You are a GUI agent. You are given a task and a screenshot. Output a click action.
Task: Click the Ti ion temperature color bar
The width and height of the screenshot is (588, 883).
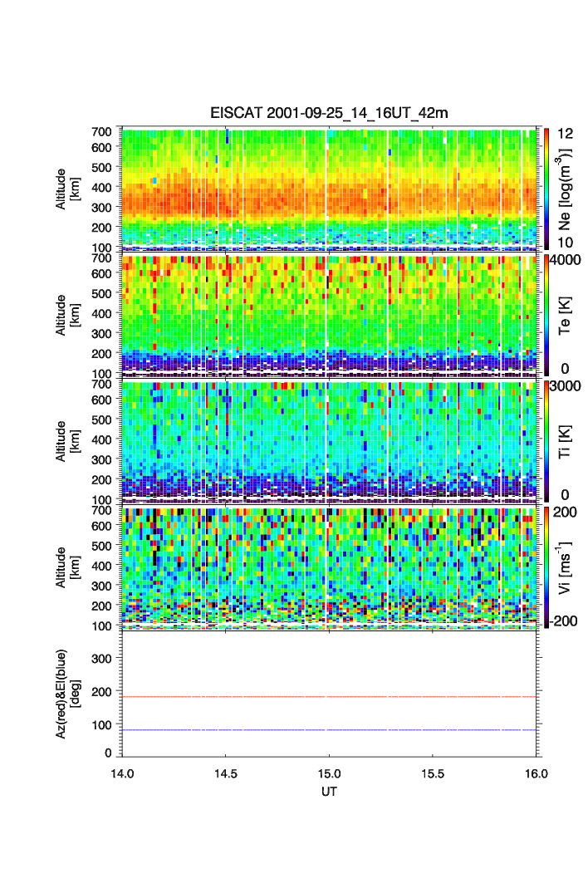(546, 440)
